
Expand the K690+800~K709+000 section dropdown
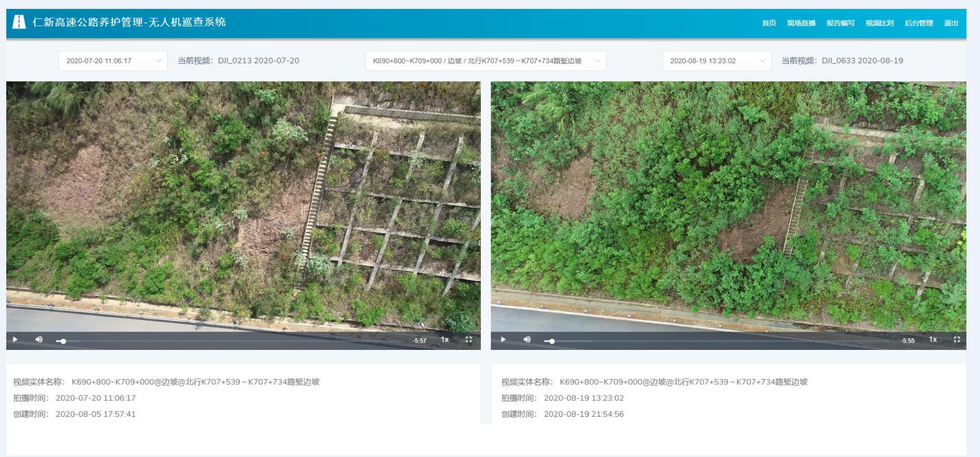[x=485, y=61]
